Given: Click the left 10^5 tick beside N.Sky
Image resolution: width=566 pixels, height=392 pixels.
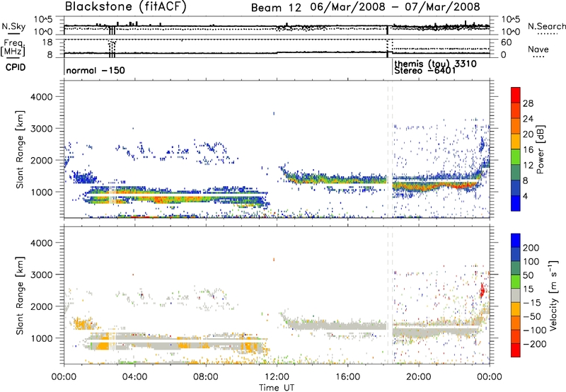Looking at the screenshot, I should [43, 20].
